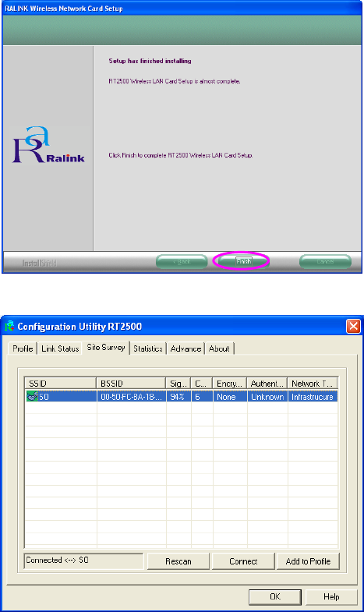Click the BSSID value 00-50-FC-BA-18
Viewport: 364px width, 612px height.
[x=131, y=397]
